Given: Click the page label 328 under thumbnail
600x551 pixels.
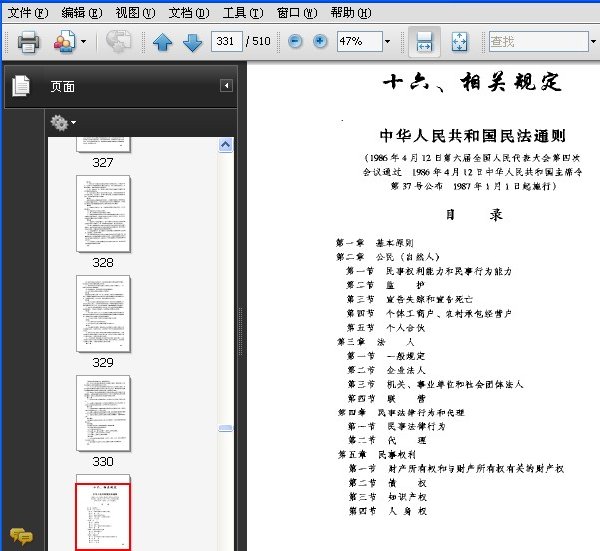Looking at the screenshot, I should pos(103,262).
